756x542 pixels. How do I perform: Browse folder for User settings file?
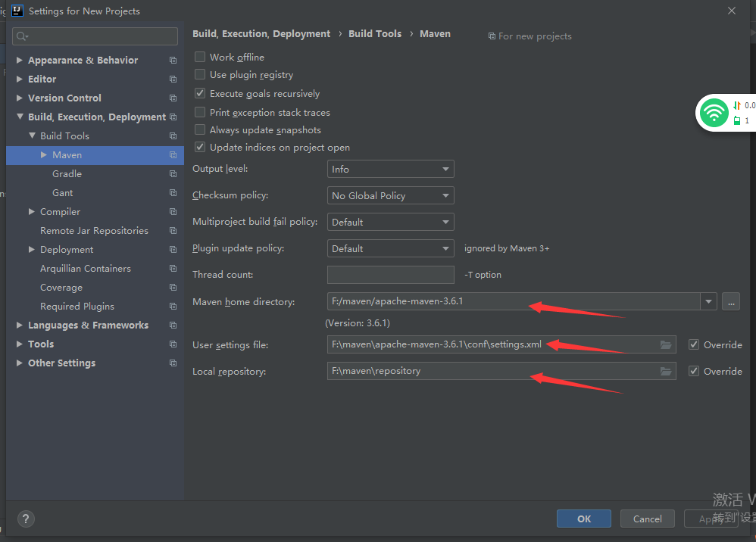(x=665, y=344)
